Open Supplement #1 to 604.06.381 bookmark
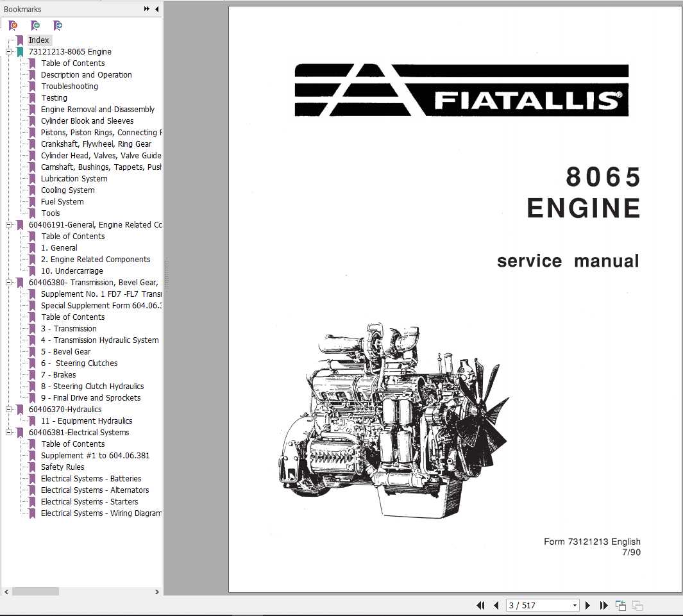The width and height of the screenshot is (683, 616). (x=95, y=455)
